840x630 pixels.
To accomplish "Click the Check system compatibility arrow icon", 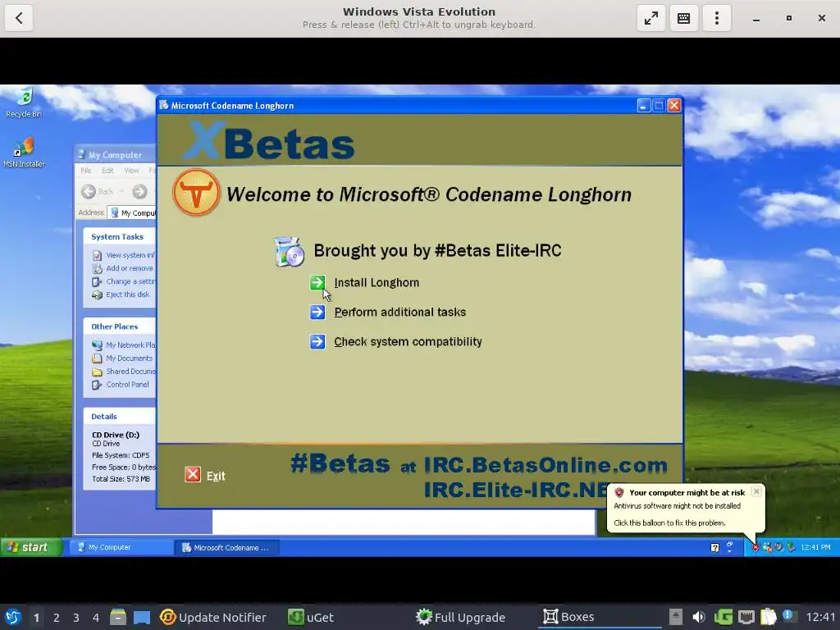I will pyautogui.click(x=317, y=341).
